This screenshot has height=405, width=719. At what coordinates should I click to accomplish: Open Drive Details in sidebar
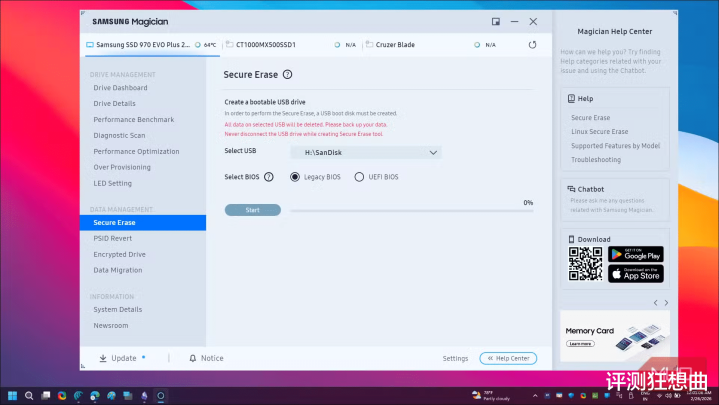click(x=115, y=104)
